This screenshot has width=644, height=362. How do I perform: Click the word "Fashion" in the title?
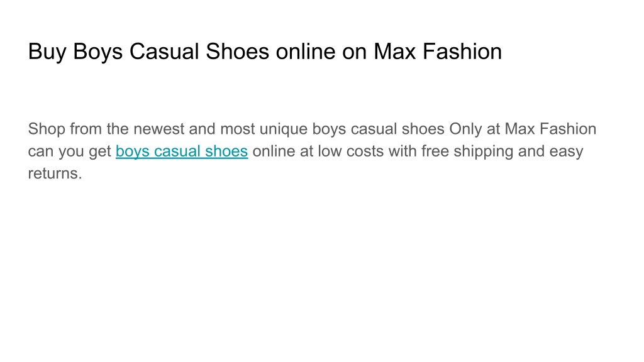[x=462, y=52]
